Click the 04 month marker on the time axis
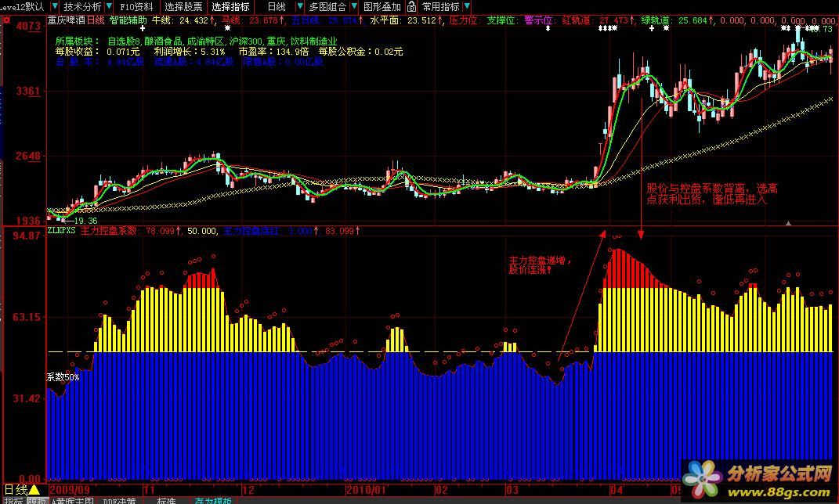Screen dimensions: 839x504 coord(616,490)
